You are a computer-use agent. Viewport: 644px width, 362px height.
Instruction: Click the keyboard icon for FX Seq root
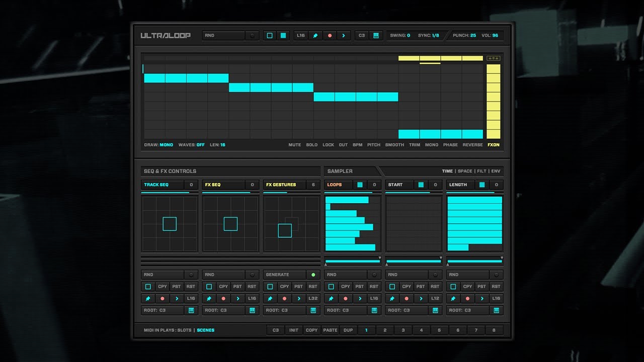pyautogui.click(x=252, y=310)
